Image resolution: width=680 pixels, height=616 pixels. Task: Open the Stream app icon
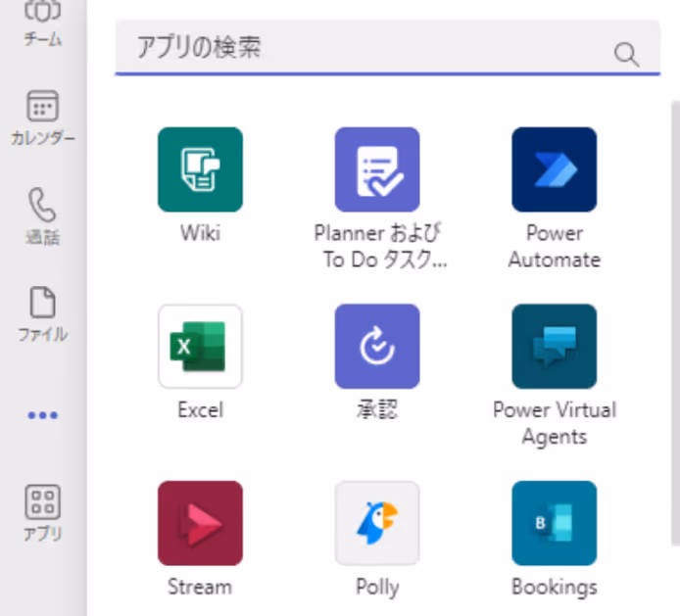click(200, 523)
